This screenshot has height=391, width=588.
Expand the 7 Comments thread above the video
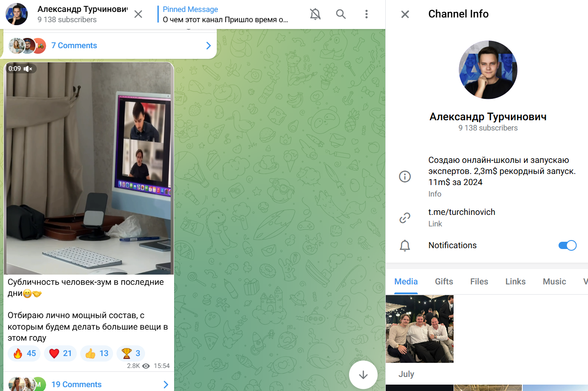(208, 45)
